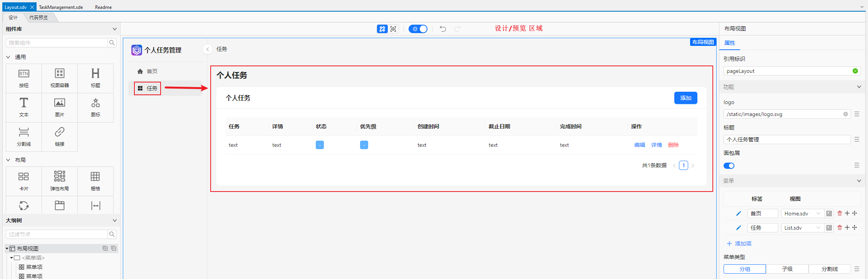The image size is (868, 279).
Task: Click the 添加项 link in the menu section
Action: coord(739,244)
